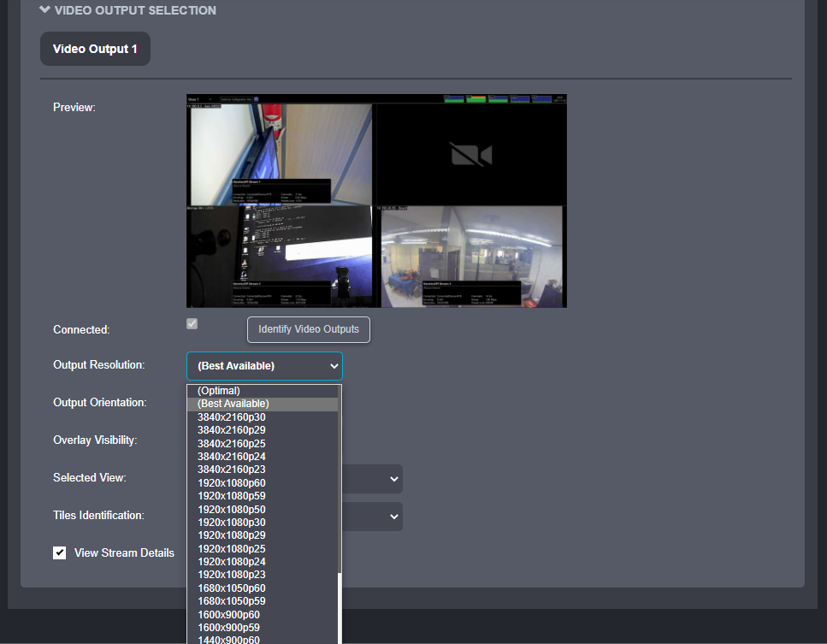Screen dimensions: 827x644
Task: Select 3840x2160p23 resolution
Action: [263, 470]
